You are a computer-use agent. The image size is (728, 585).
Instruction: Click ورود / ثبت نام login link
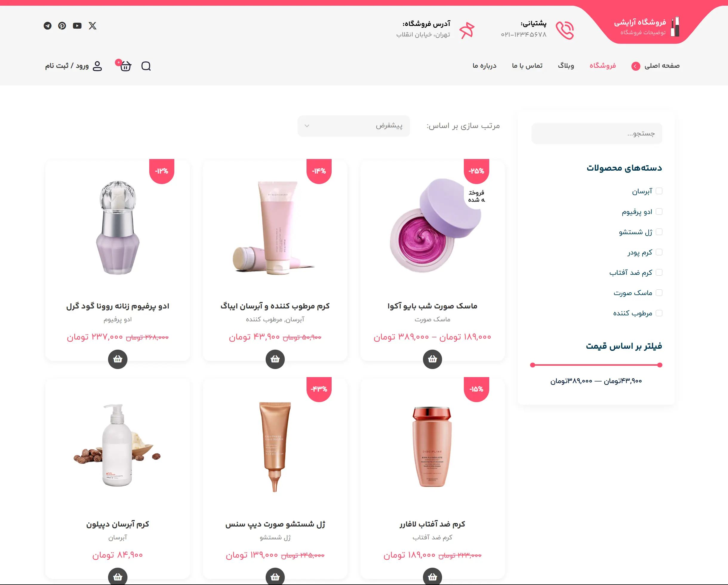pos(67,66)
